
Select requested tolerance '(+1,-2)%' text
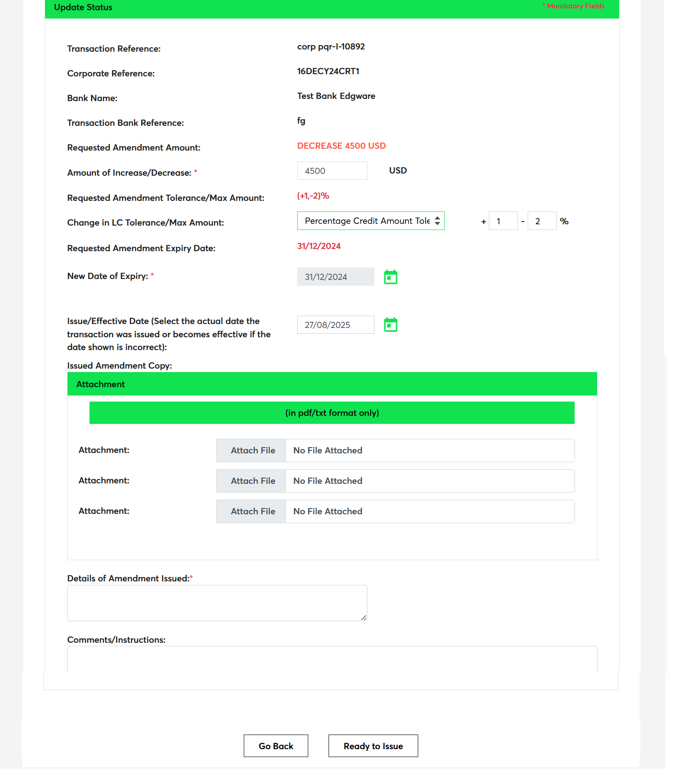coord(313,196)
